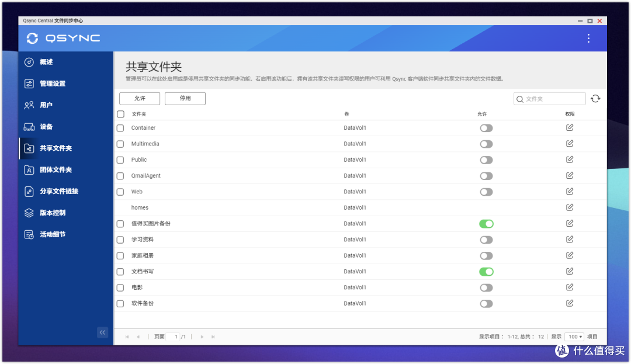Edit permissions for 家庭相册 folder
Screen dimensions: 631x364
[570, 255]
